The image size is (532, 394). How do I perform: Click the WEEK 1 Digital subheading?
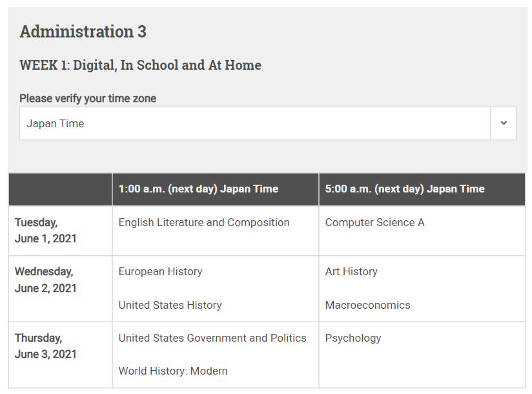(x=140, y=65)
